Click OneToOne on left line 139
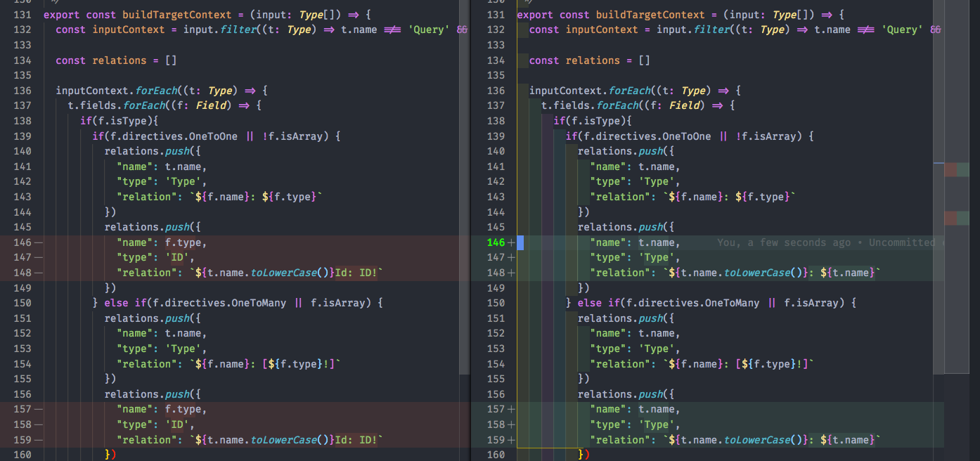This screenshot has height=461, width=980. pyautogui.click(x=213, y=136)
